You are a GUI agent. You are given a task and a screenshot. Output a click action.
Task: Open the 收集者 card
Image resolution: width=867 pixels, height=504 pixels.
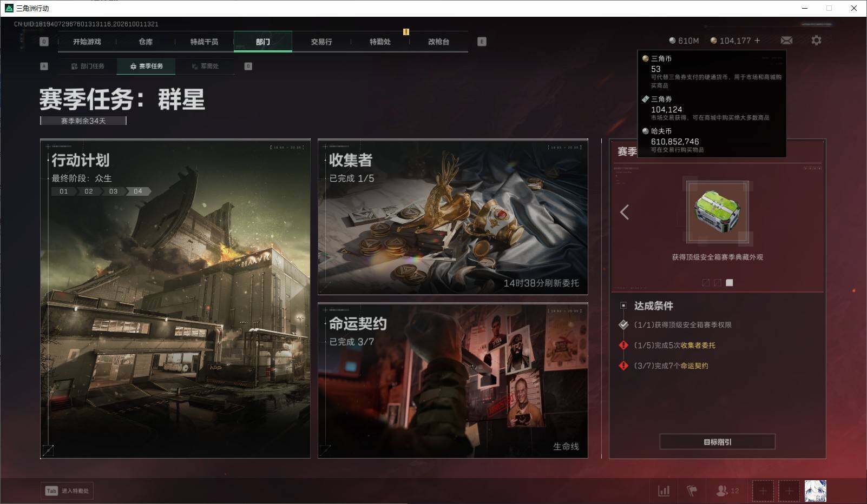(453, 217)
